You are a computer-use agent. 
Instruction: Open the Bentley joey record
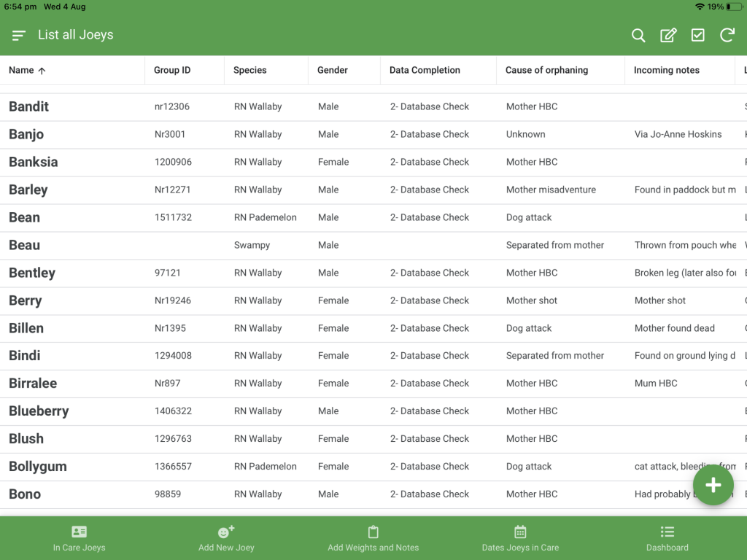pyautogui.click(x=32, y=273)
